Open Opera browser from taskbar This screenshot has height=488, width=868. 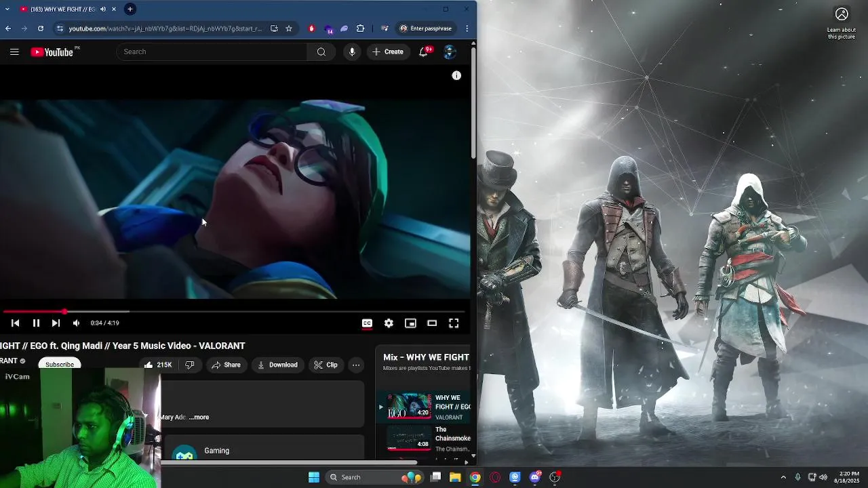tap(495, 477)
